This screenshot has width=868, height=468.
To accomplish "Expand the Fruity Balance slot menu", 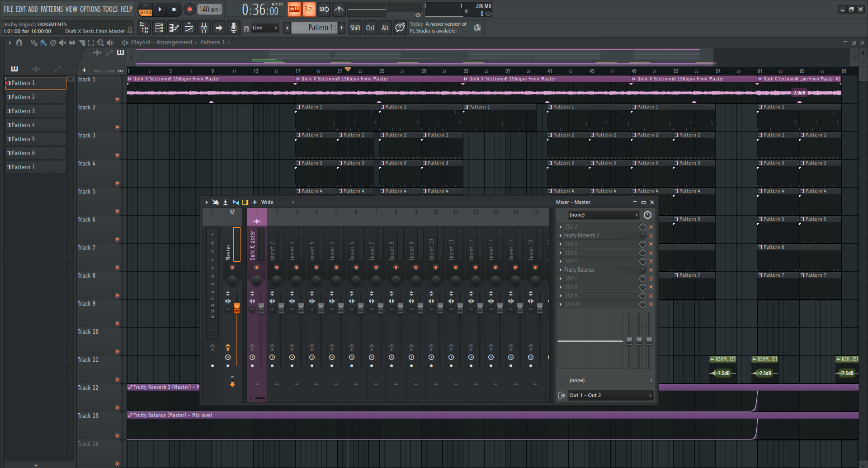I will (561, 270).
